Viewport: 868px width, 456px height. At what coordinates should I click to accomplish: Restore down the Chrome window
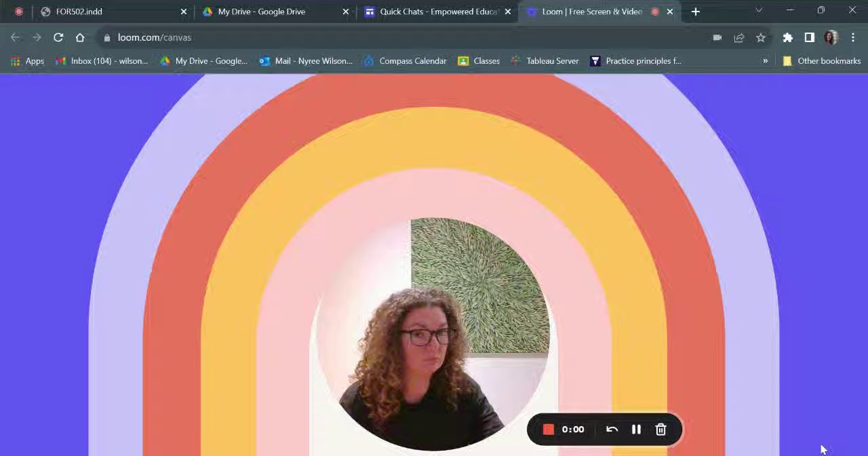(821, 10)
